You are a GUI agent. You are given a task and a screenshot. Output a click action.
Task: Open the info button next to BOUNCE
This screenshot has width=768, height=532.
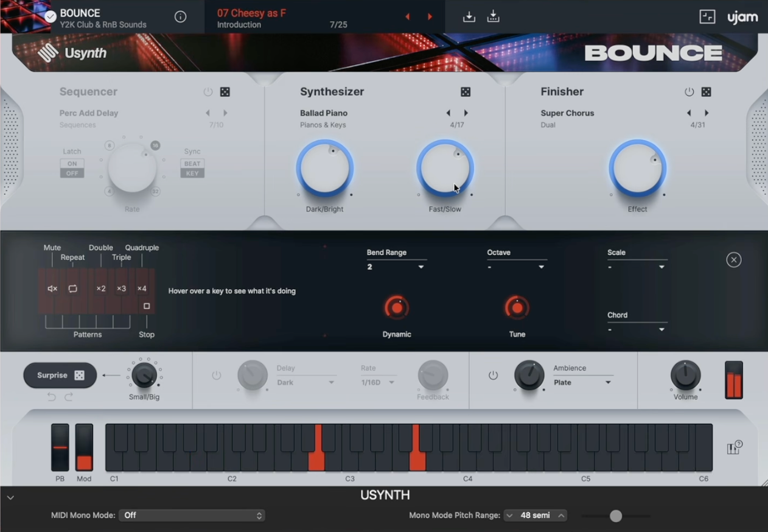click(180, 17)
